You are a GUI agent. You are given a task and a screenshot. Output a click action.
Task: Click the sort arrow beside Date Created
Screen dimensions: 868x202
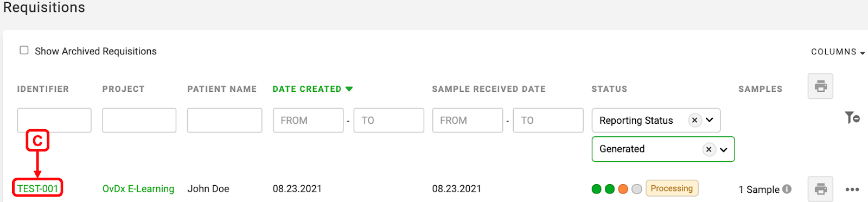click(x=349, y=89)
